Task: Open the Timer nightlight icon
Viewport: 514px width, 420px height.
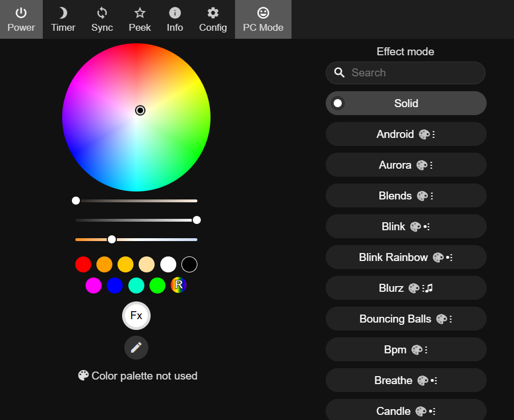Action: [63, 19]
